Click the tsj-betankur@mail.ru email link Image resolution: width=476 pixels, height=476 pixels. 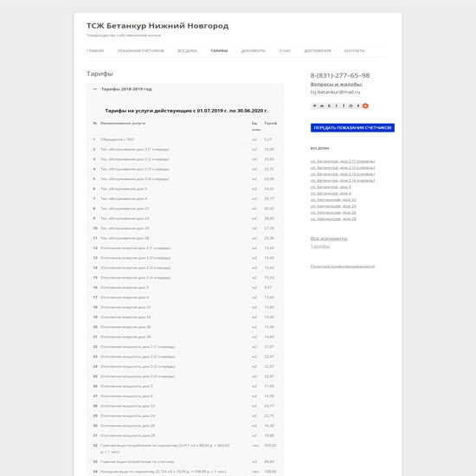point(335,92)
